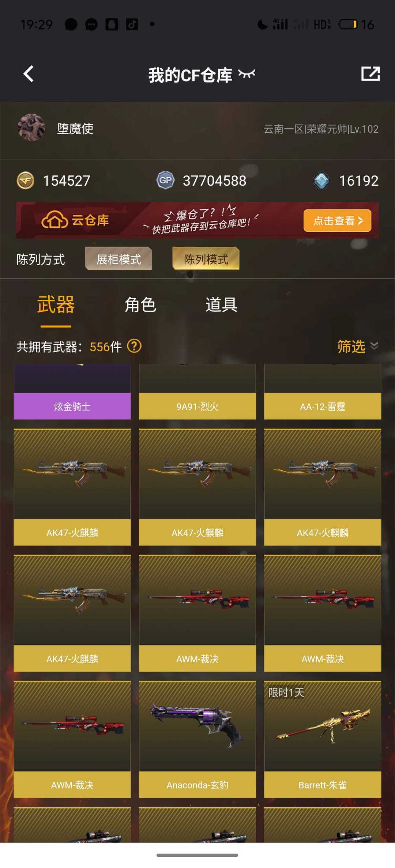Switch to 展柜模式 display mode

click(118, 259)
